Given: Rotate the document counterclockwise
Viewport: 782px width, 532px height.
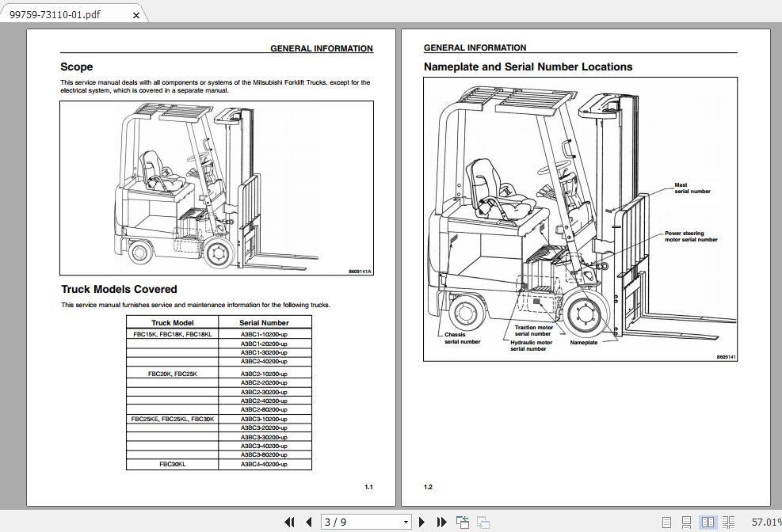Looking at the screenshot, I should coord(463,522).
